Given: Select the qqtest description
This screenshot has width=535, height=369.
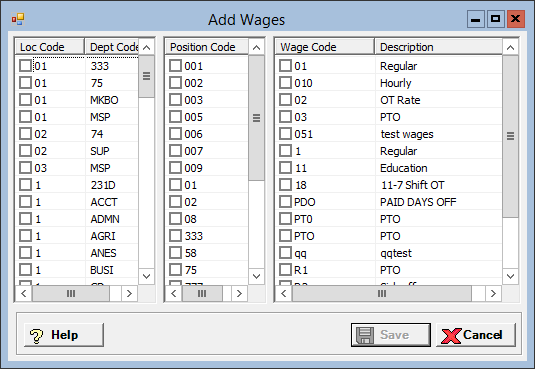Looking at the screenshot, I should pos(396,253).
